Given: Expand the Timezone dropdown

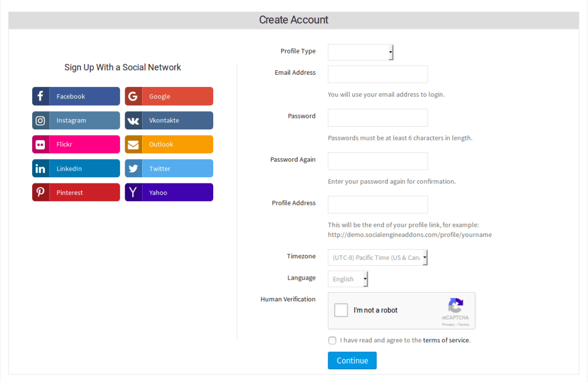Looking at the screenshot, I should pyautogui.click(x=378, y=258).
